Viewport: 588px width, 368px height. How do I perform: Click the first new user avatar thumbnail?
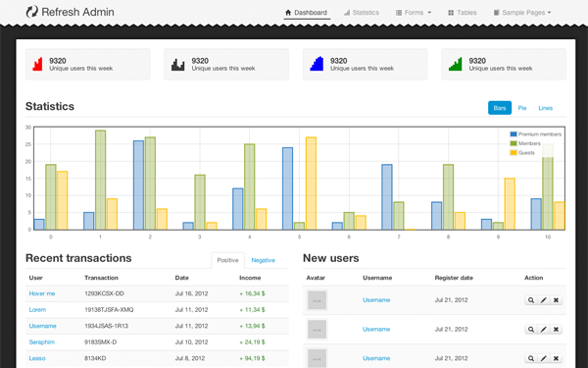[x=317, y=300]
